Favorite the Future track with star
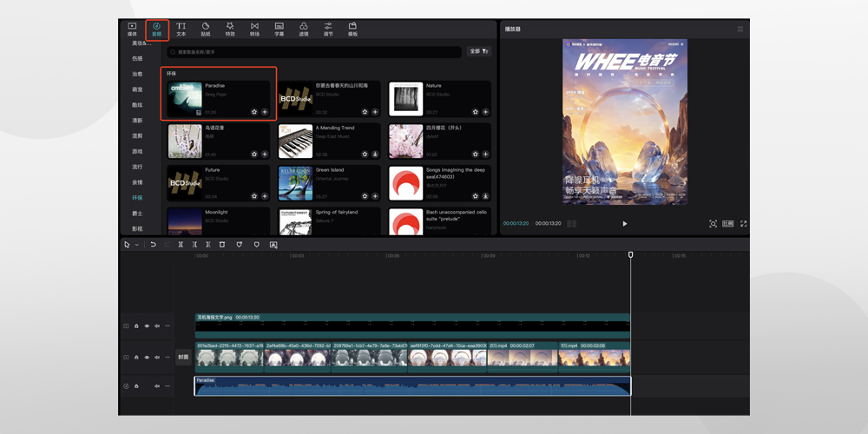The height and width of the screenshot is (434, 868). click(254, 196)
